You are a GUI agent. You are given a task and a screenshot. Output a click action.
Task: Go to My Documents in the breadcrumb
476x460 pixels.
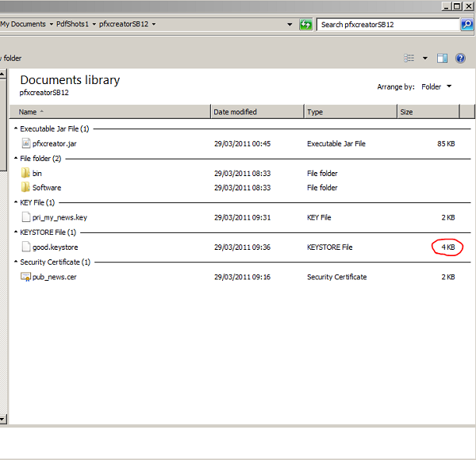pos(23,24)
